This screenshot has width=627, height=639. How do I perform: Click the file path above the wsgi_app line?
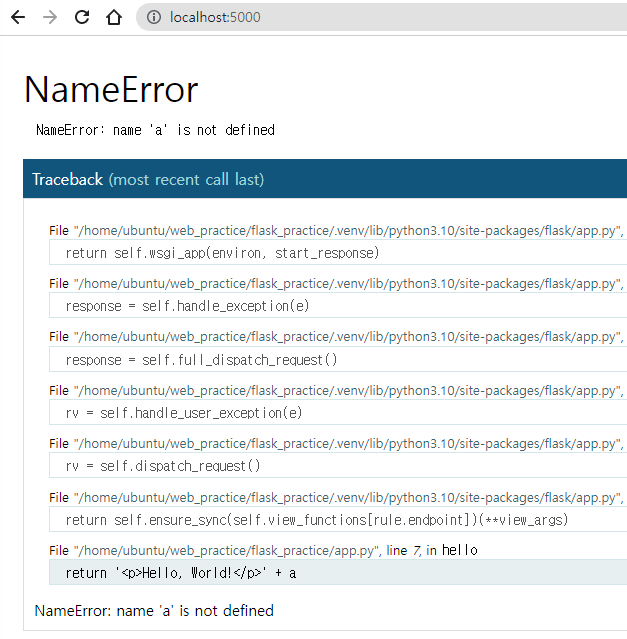pos(348,231)
